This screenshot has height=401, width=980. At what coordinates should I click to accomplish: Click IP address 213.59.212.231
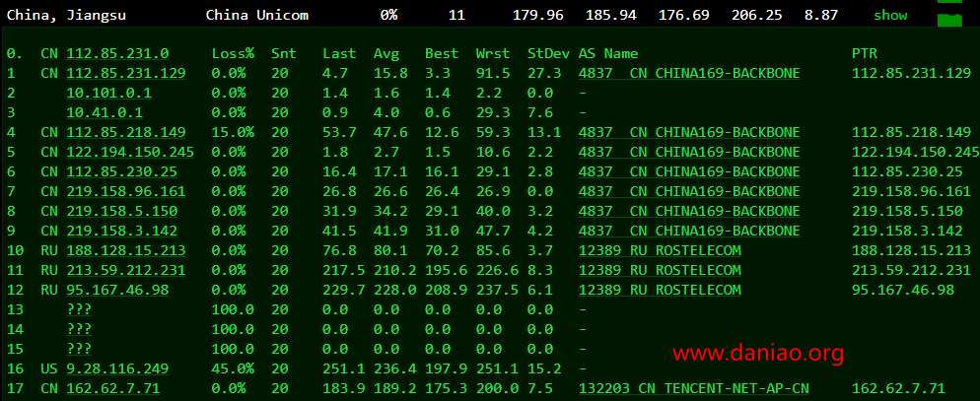(126, 270)
